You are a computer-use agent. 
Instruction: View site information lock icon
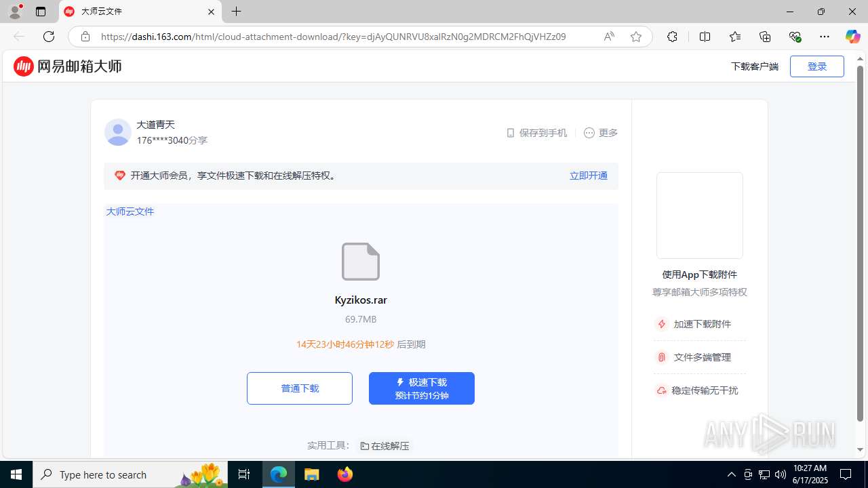click(x=85, y=37)
